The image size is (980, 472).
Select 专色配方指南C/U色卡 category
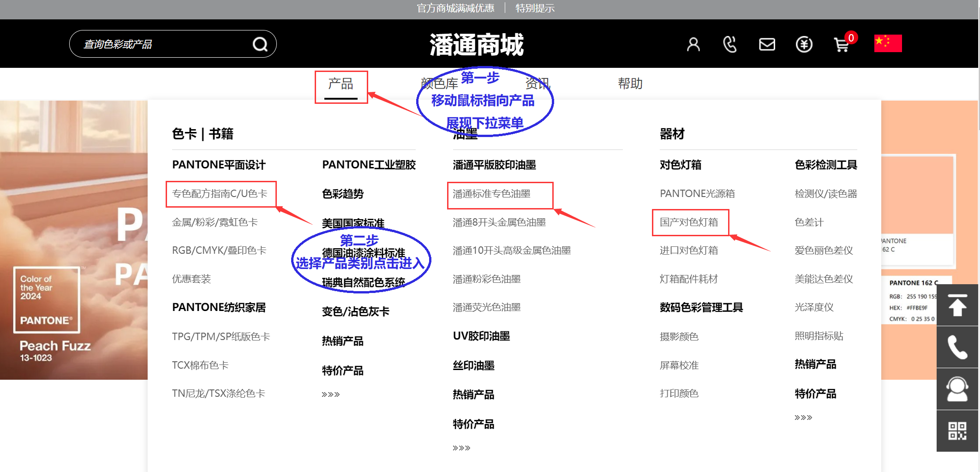[x=220, y=194]
